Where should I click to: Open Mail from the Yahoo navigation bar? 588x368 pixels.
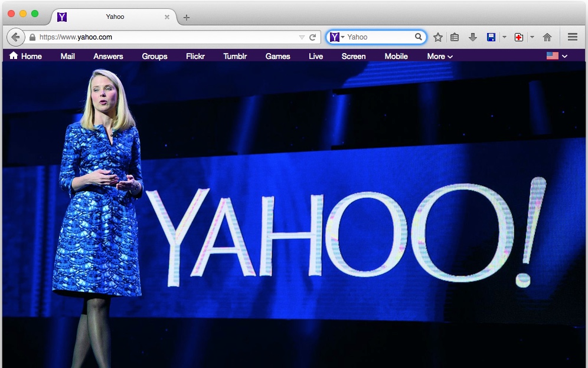coord(68,56)
